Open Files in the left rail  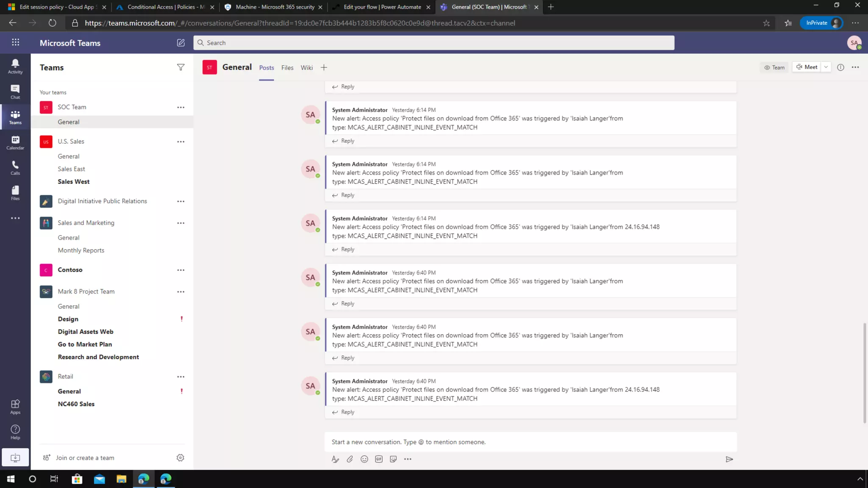[15, 193]
